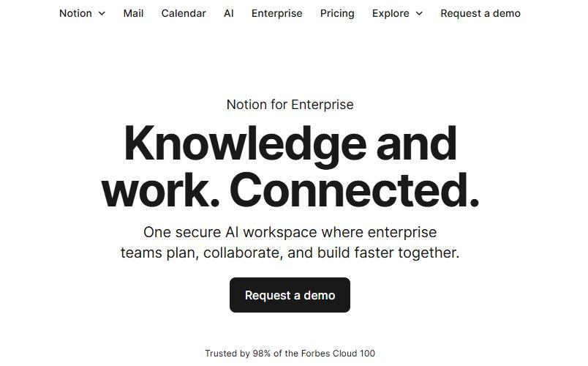View the Pricing page
The image size is (588, 366).
coord(337,13)
